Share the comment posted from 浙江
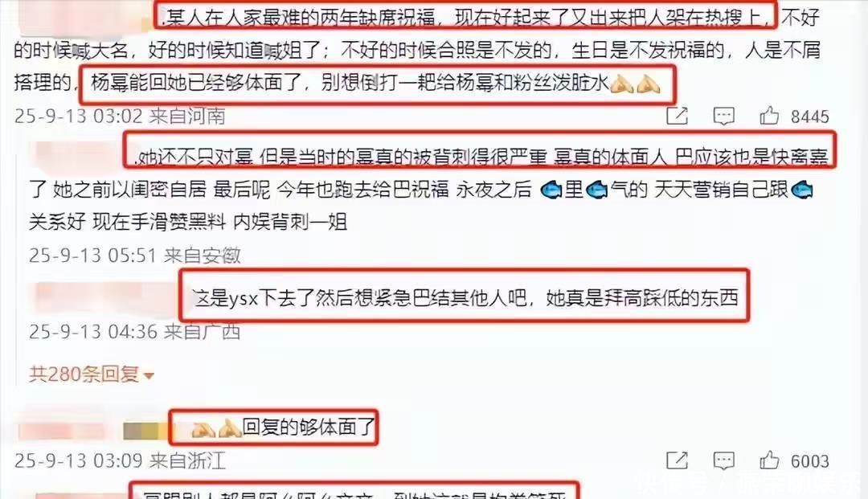The width and height of the screenshot is (868, 499). pyautogui.click(x=677, y=460)
